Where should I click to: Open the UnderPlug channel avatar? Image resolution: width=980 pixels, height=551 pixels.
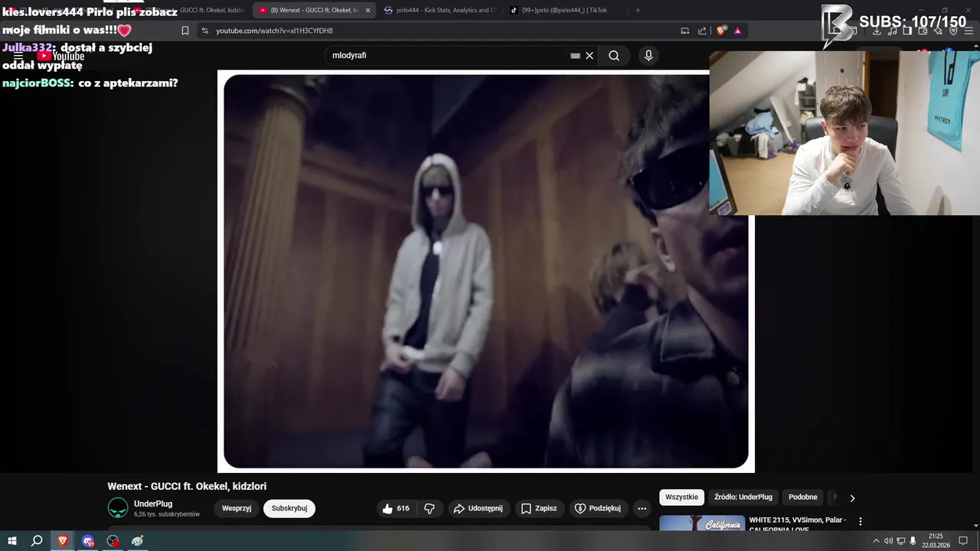coord(118,508)
